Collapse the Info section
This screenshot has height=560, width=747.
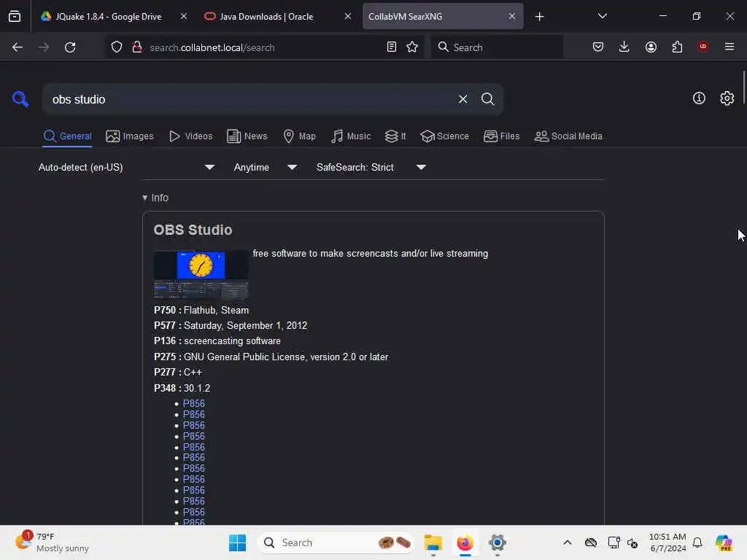pos(155,198)
